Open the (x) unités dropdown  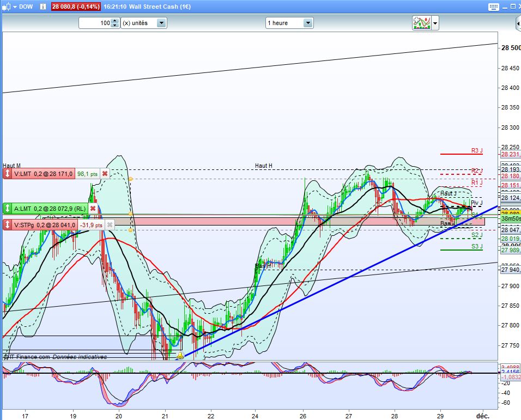click(x=143, y=23)
